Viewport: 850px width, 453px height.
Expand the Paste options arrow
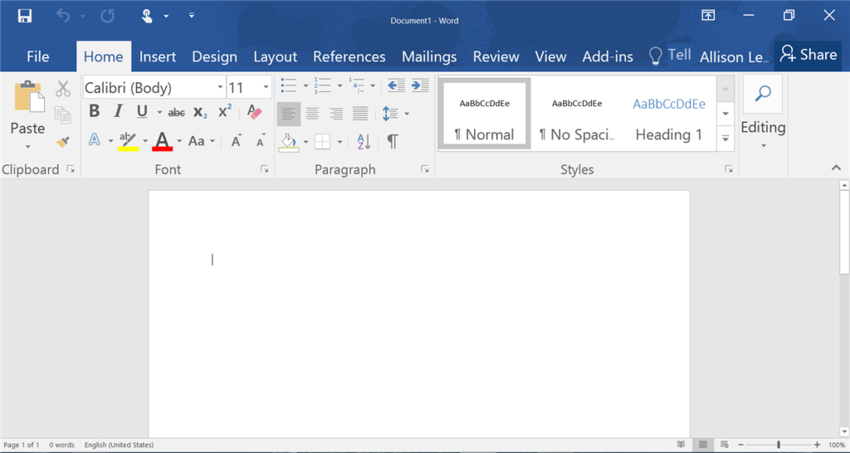[x=28, y=147]
